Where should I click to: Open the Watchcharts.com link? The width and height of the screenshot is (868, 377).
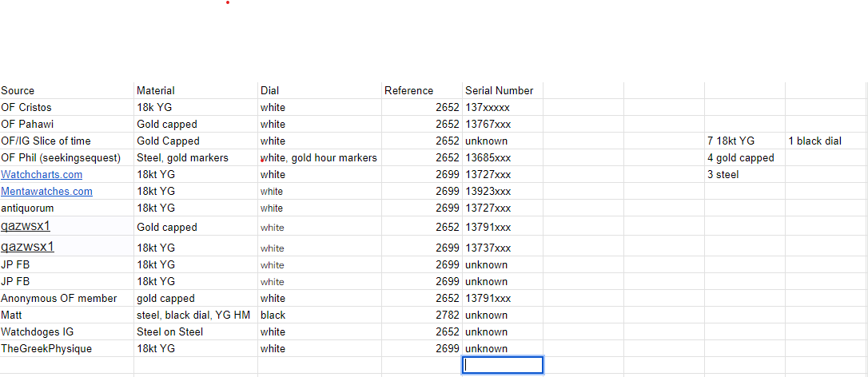42,175
